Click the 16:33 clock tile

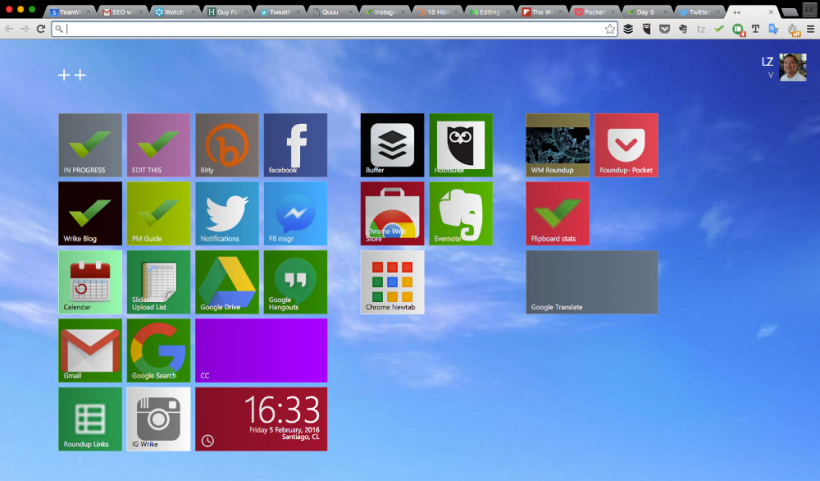click(261, 419)
